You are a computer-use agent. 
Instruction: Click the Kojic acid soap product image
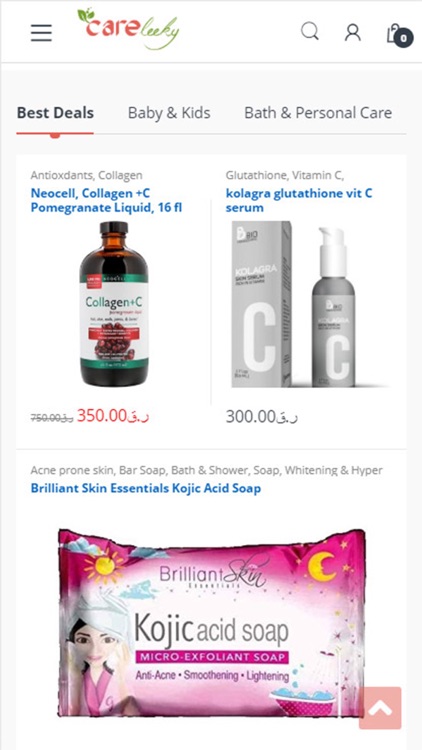pos(211,623)
